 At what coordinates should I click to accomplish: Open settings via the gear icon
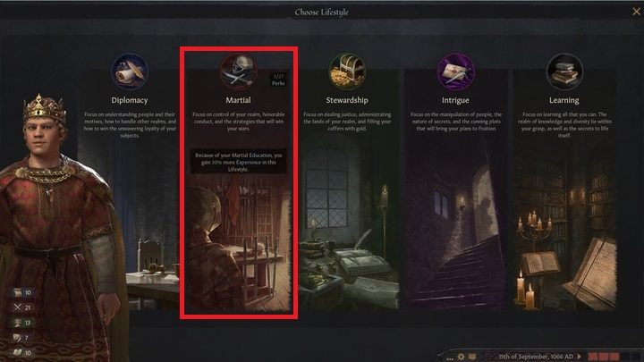[462, 357]
